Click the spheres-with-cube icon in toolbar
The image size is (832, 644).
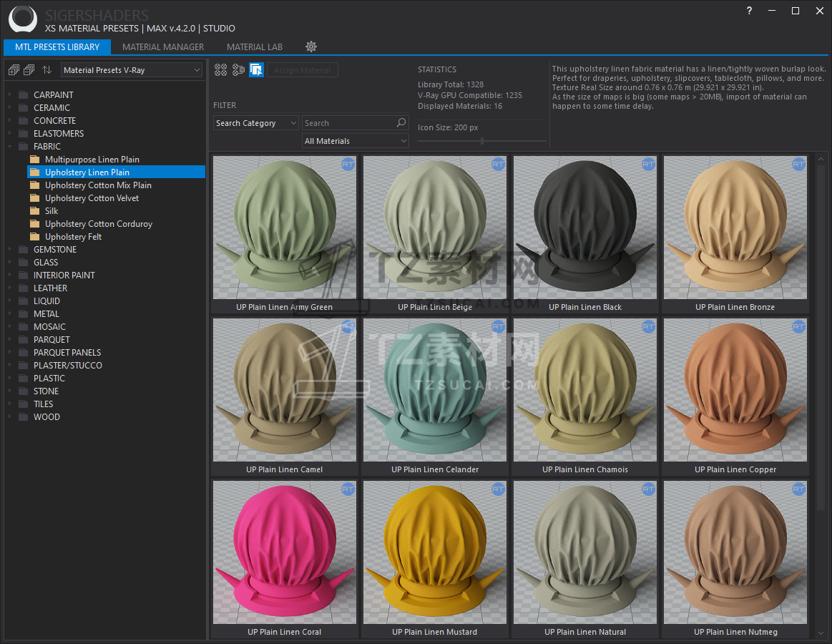click(238, 70)
